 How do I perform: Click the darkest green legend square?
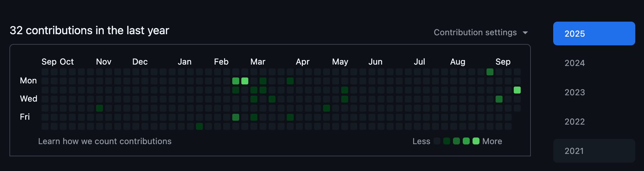pos(447,141)
